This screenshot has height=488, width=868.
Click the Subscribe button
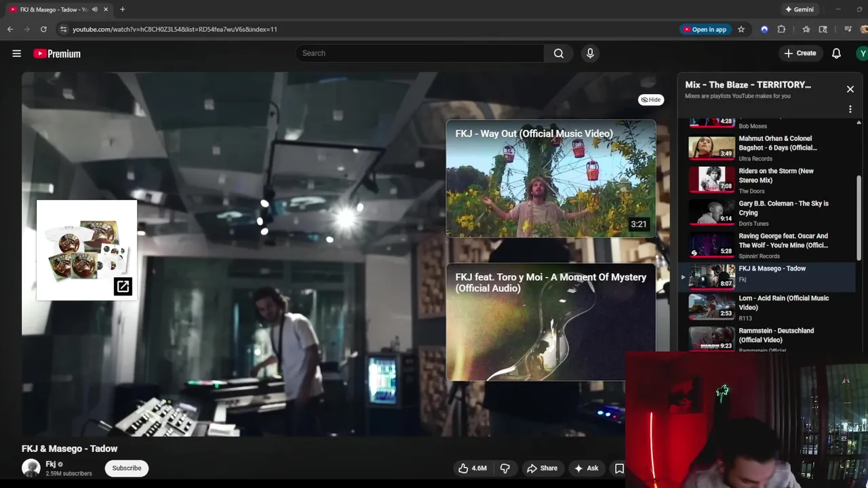pyautogui.click(x=127, y=468)
